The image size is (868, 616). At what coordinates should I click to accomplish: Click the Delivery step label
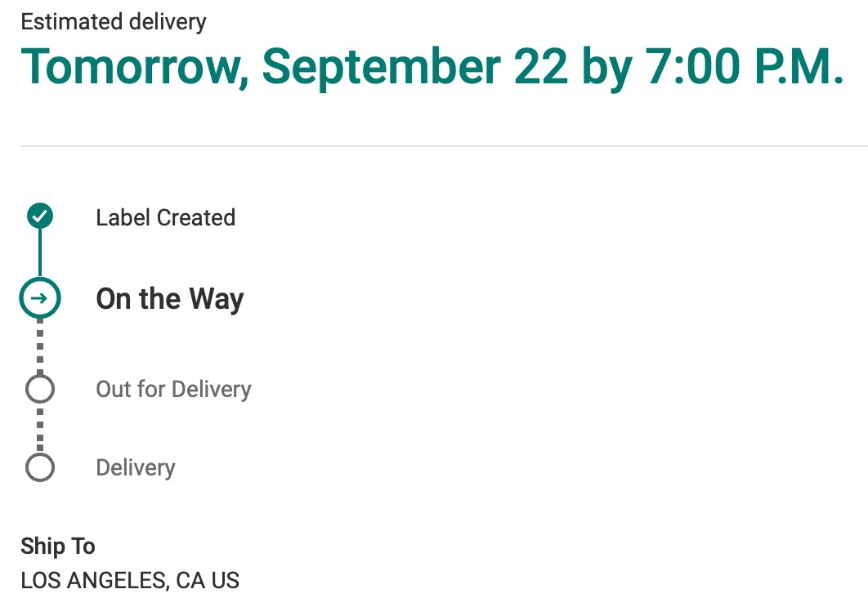coord(136,468)
